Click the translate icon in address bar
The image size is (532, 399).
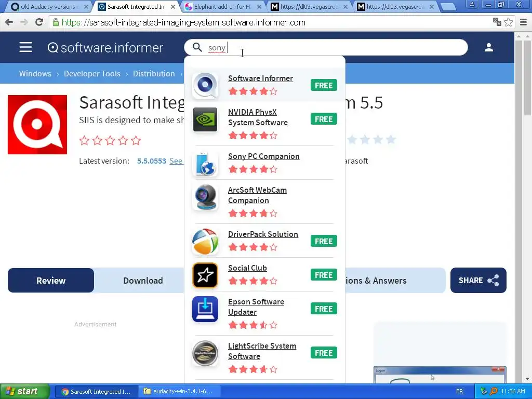pyautogui.click(x=497, y=22)
